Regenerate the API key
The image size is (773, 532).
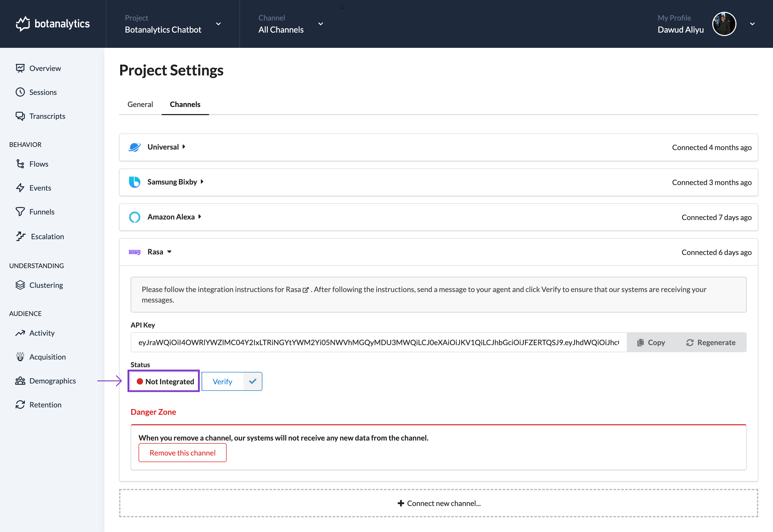click(711, 342)
